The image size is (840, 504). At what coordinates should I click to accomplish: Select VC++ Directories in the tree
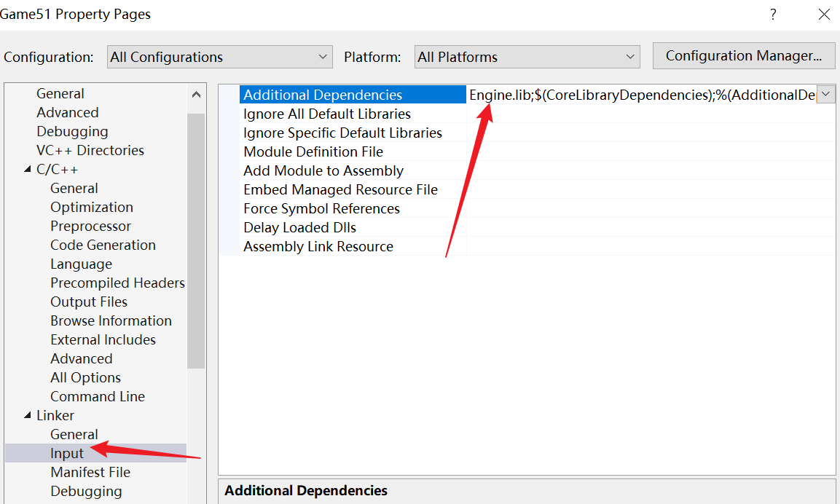[x=90, y=150]
